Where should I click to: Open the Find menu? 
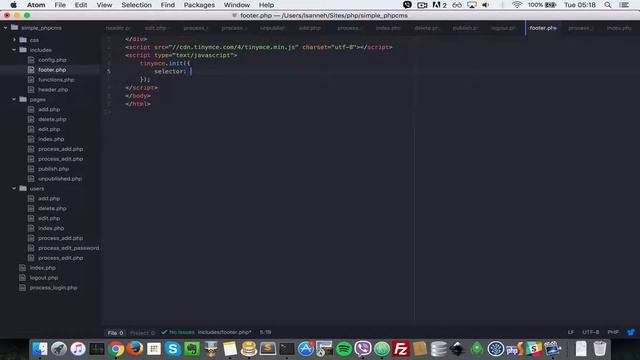coord(167,5)
